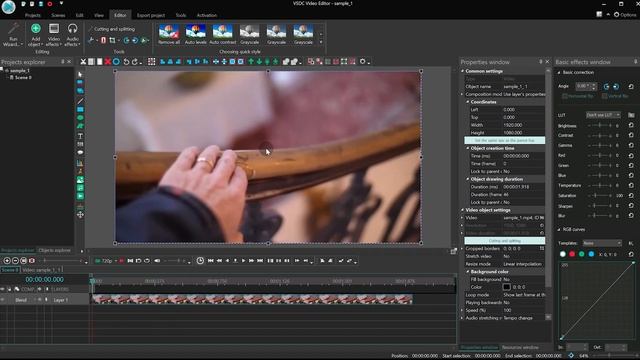The height and width of the screenshot is (360, 640).
Task: Click rotate 90 degrees clockwise in Basic effects
Action: pos(616,87)
